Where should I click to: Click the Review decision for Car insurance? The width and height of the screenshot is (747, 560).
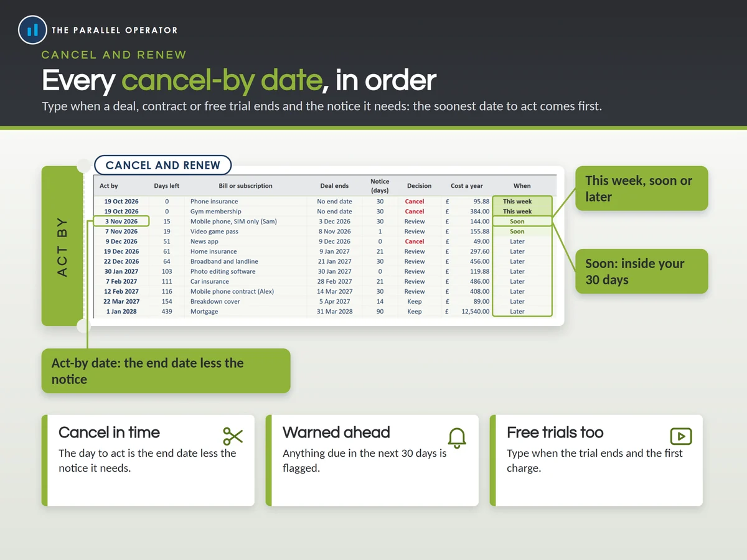[415, 281]
